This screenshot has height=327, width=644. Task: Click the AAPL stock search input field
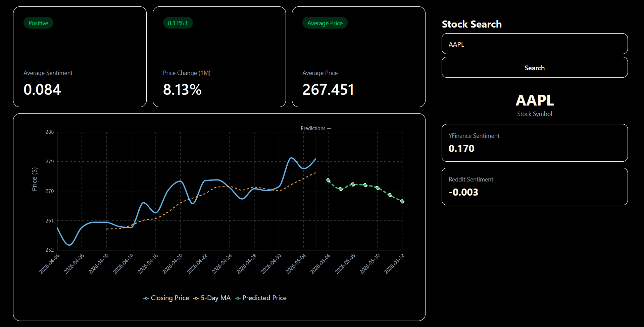click(x=535, y=44)
